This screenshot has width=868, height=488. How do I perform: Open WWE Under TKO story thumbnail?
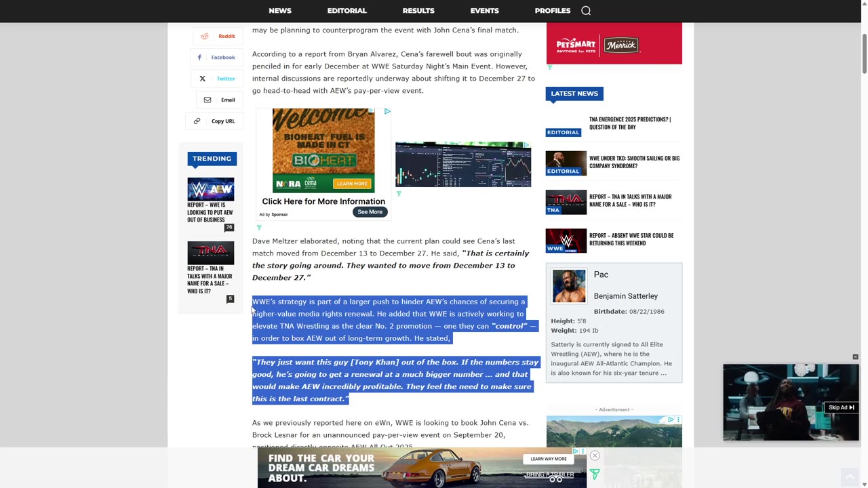click(566, 163)
